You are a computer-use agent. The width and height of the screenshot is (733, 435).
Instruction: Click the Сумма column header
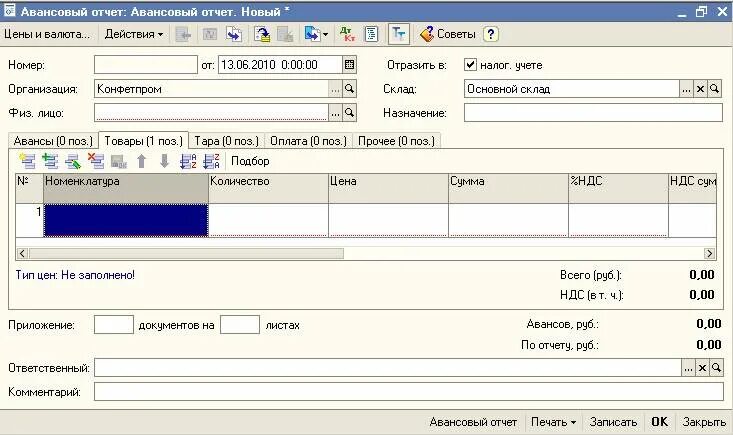509,188
